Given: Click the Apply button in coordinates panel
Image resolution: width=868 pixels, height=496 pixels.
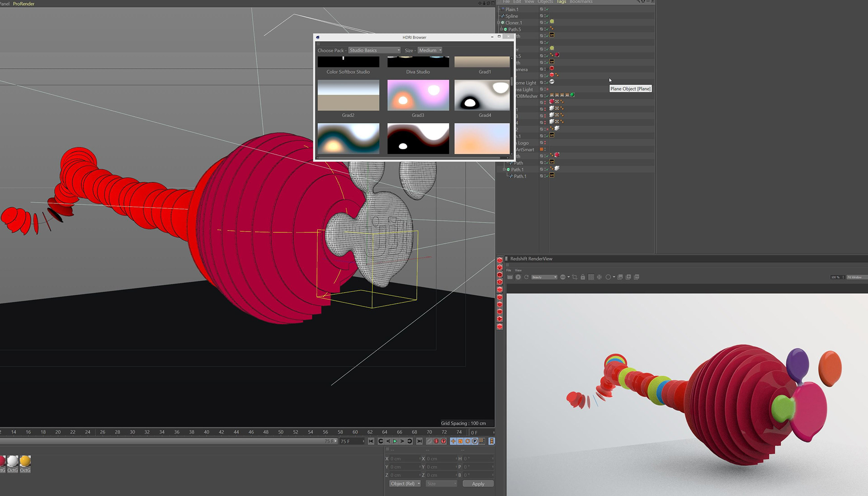Looking at the screenshot, I should [478, 484].
